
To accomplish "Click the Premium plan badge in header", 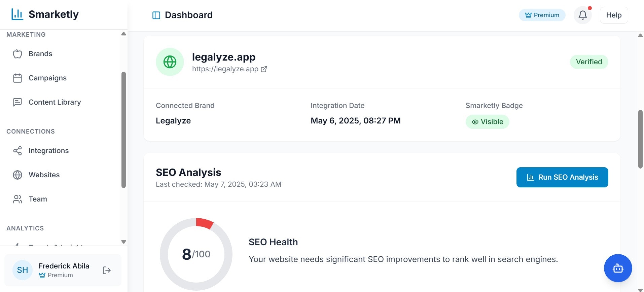I will (542, 15).
